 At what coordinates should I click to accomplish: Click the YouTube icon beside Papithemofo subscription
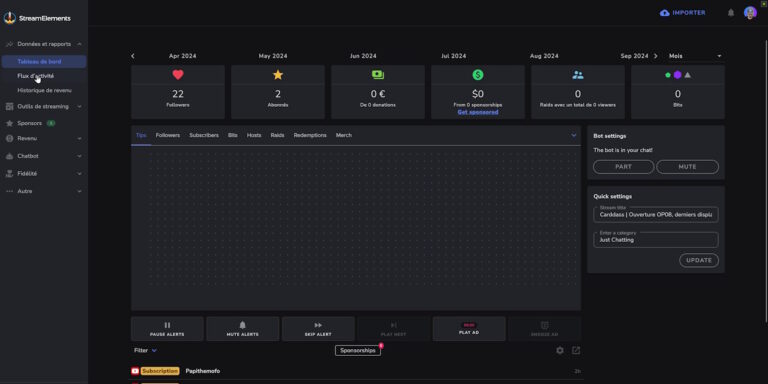(x=135, y=371)
